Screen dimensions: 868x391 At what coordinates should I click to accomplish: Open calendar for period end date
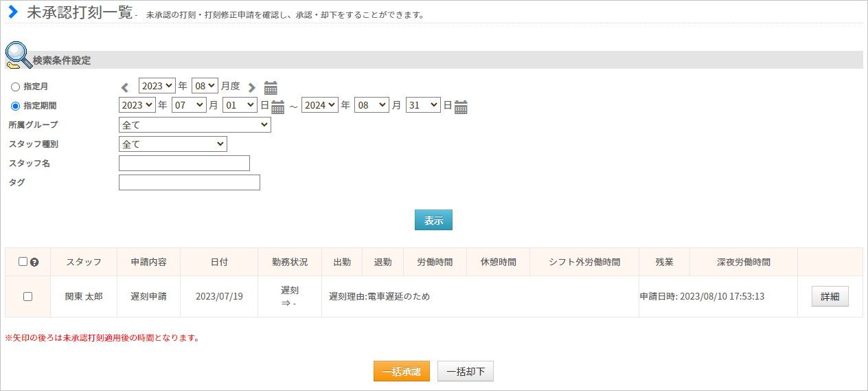[x=461, y=107]
